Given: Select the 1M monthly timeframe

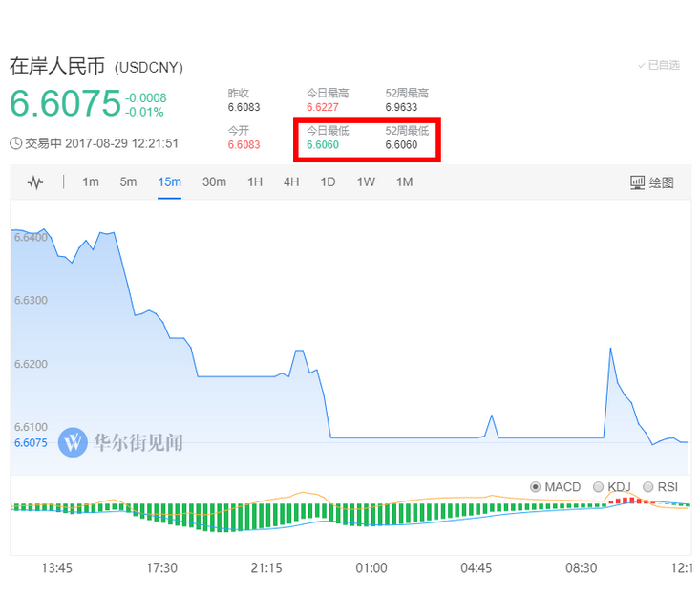Looking at the screenshot, I should point(404,182).
